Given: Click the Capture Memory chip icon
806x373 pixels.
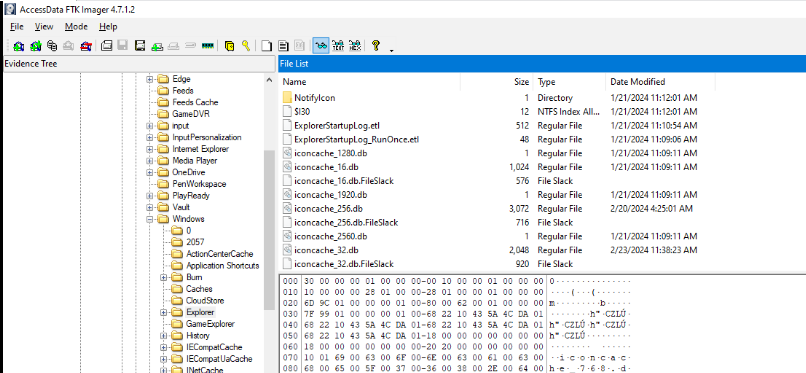Looking at the screenshot, I should (x=208, y=46).
